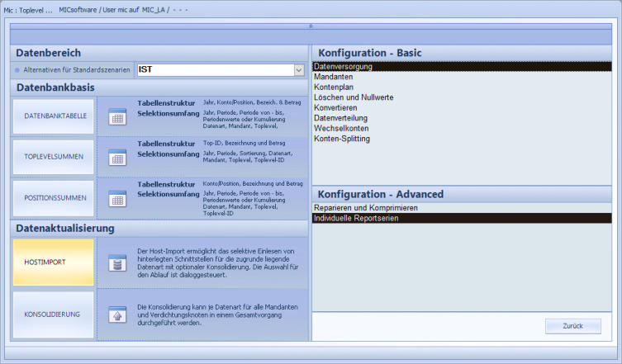
Task: Go back with the Zurück button
Action: tap(572, 326)
